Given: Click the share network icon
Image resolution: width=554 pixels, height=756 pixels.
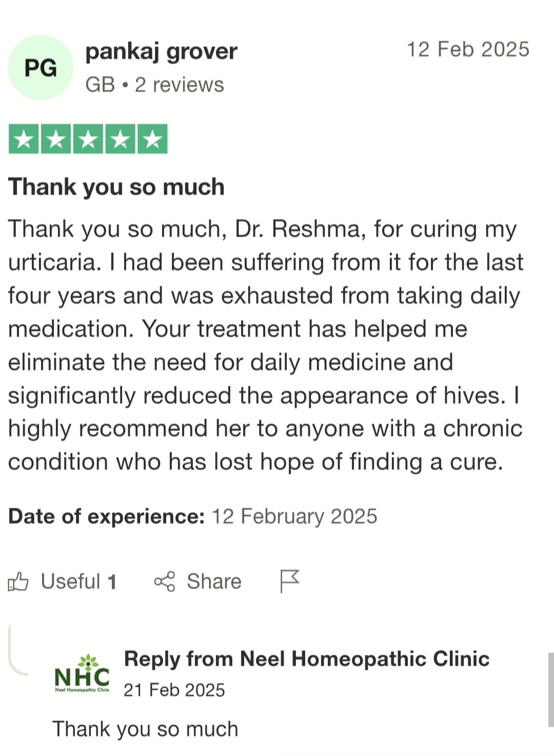Looking at the screenshot, I should [165, 582].
